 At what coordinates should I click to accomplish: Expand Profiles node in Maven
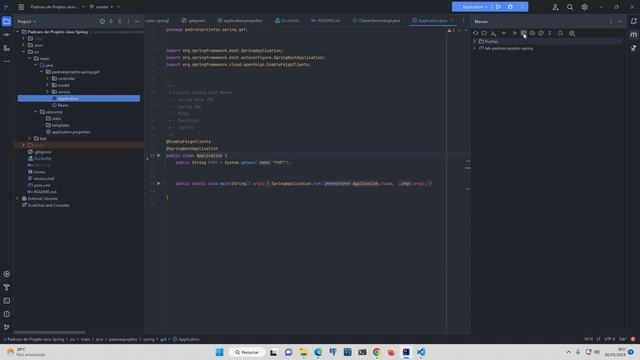tap(475, 42)
